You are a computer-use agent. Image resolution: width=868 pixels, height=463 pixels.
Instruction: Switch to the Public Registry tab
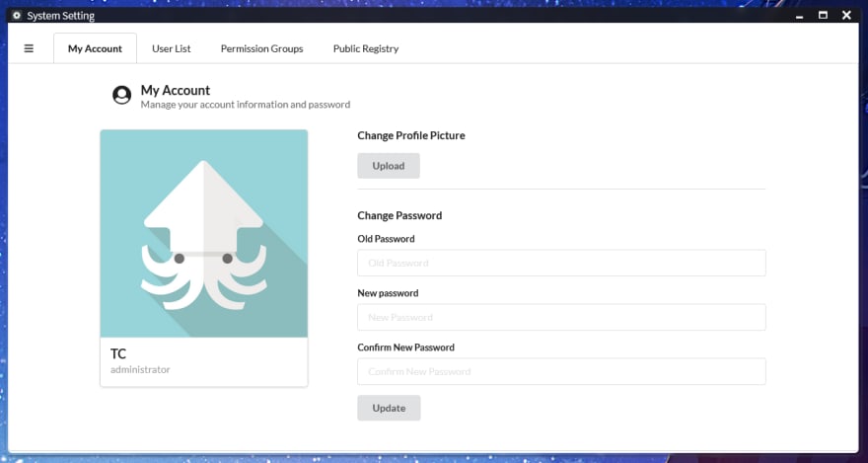[366, 48]
